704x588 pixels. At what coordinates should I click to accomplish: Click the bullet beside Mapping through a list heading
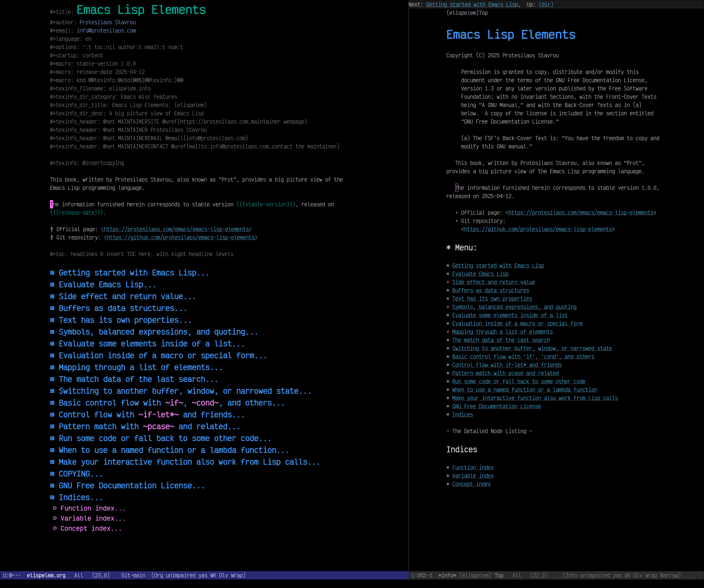[x=52, y=367]
